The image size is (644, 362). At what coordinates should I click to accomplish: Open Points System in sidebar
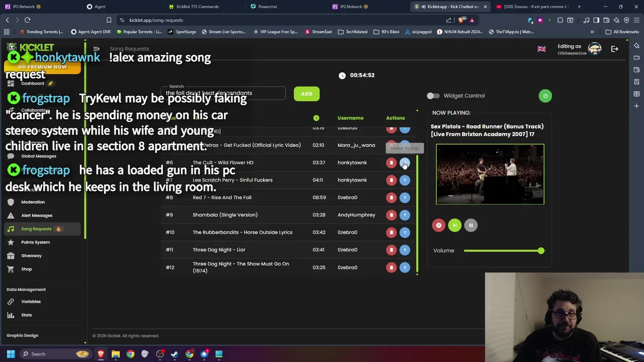pyautogui.click(x=35, y=242)
